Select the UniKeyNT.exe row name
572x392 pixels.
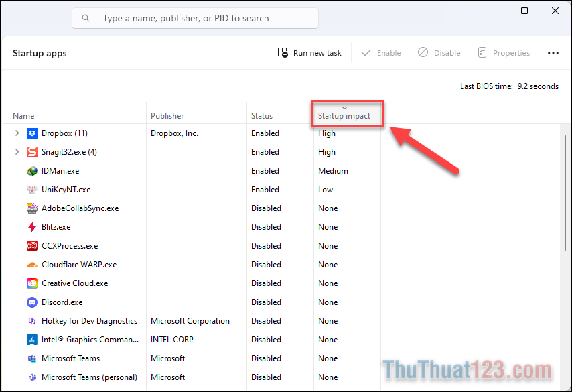(x=66, y=190)
